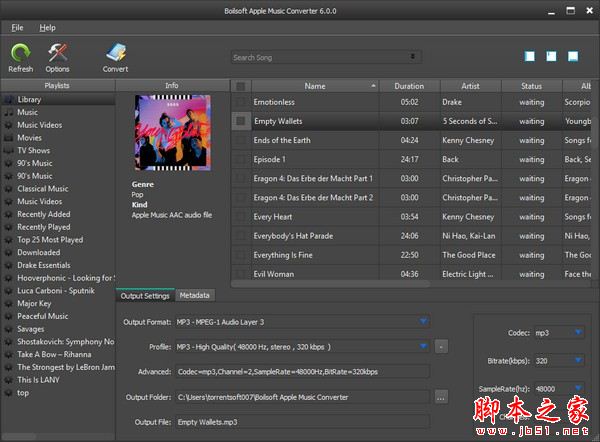Screen dimensions: 600x442
Task: Click the gear icon beside Recently Added
Action: pos(8,215)
